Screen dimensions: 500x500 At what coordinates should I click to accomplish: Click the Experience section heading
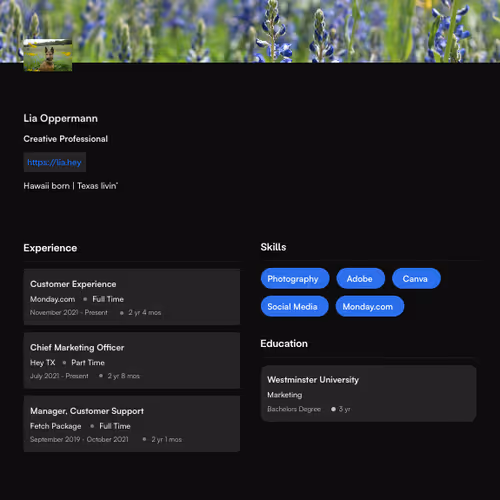coord(50,248)
